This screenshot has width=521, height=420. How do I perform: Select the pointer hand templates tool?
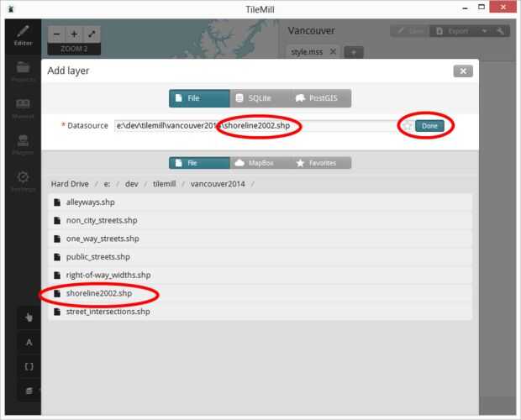[x=29, y=318]
